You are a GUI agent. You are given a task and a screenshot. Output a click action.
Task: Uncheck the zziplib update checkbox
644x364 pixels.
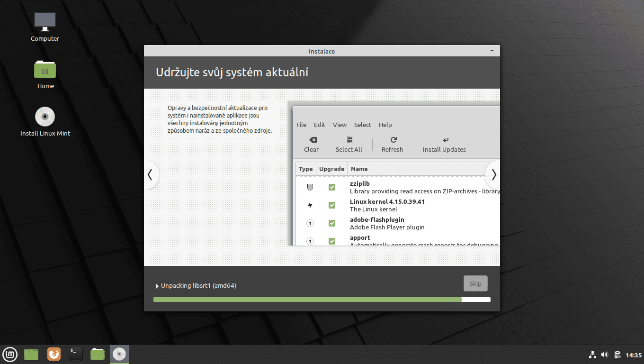pyautogui.click(x=332, y=187)
